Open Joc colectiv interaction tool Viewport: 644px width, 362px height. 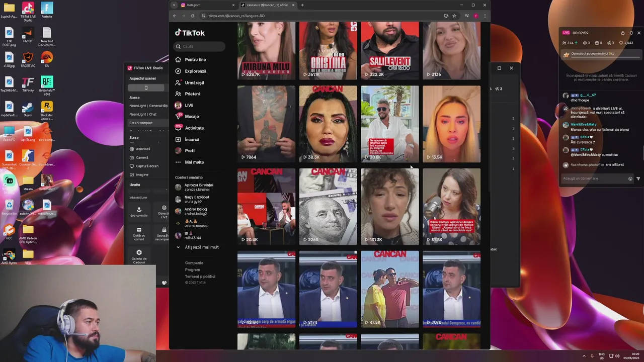[x=139, y=211]
